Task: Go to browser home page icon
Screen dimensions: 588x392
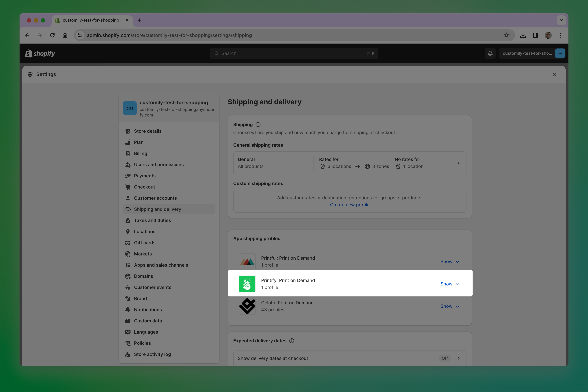Action: point(65,35)
